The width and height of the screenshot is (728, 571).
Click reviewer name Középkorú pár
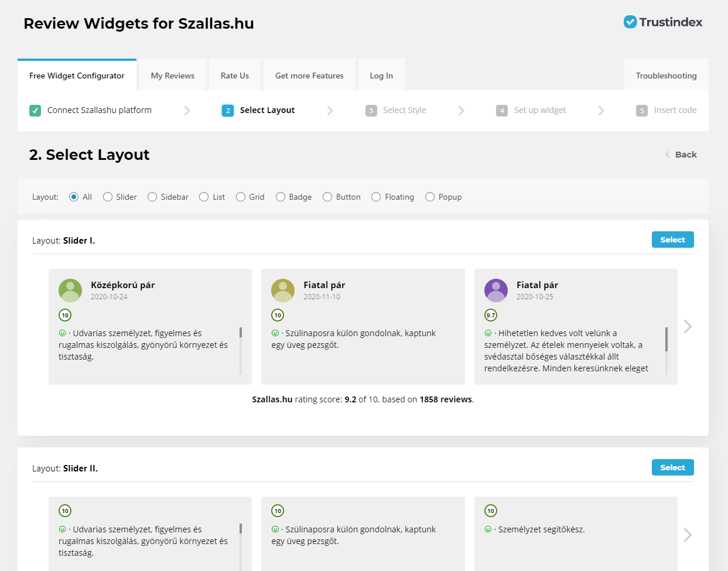tap(122, 285)
